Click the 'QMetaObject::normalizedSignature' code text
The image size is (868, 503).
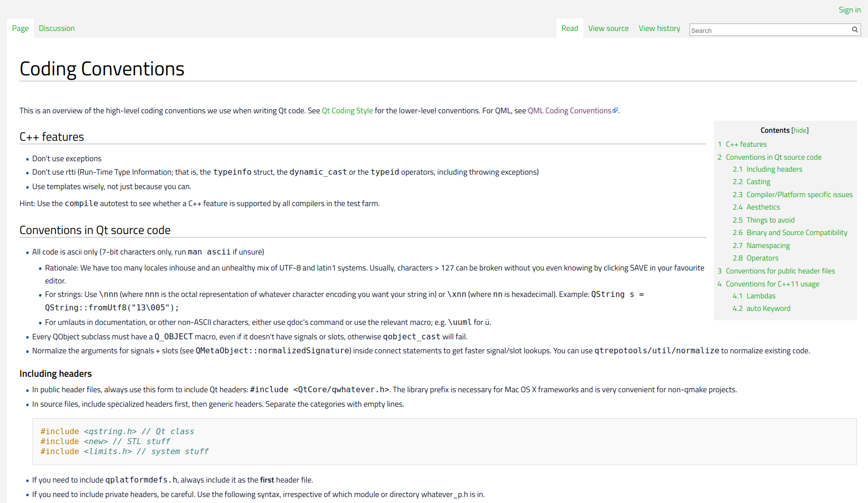273,351
